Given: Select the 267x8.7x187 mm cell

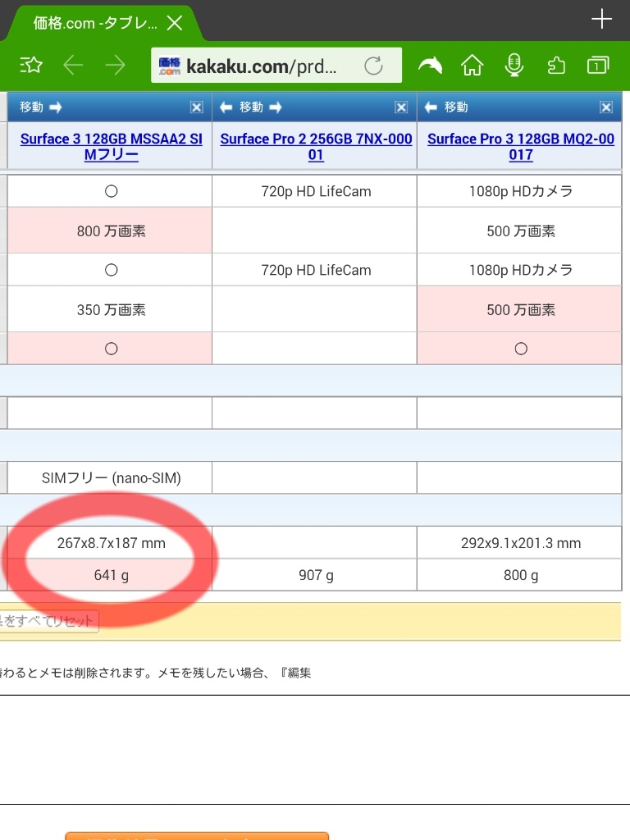Looking at the screenshot, I should pyautogui.click(x=110, y=543).
